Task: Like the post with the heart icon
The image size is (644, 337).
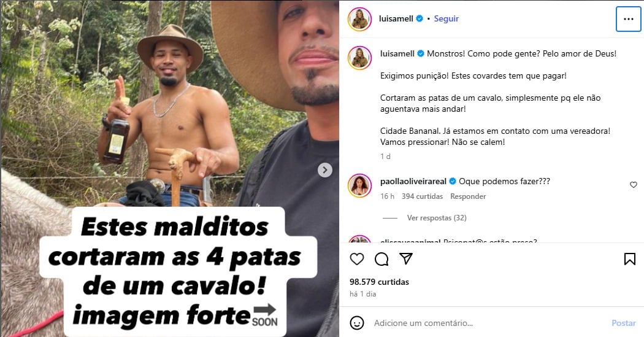Action: click(x=356, y=259)
